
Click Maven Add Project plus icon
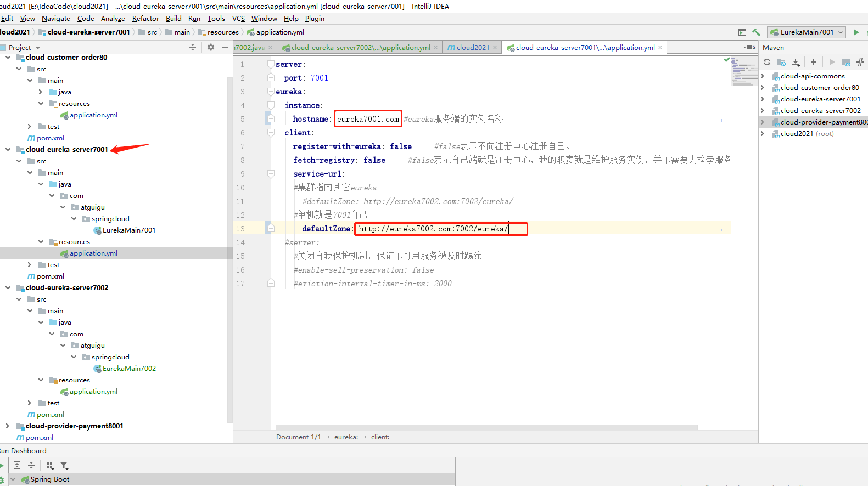click(814, 62)
